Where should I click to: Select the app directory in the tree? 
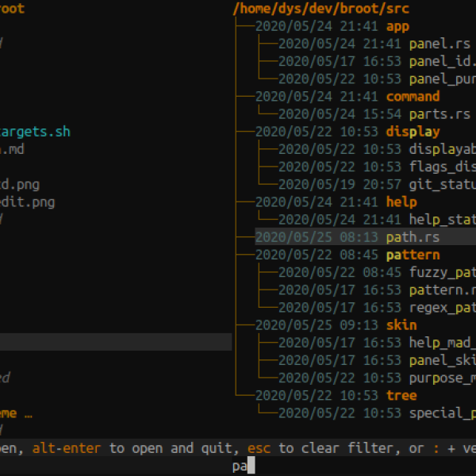click(397, 26)
